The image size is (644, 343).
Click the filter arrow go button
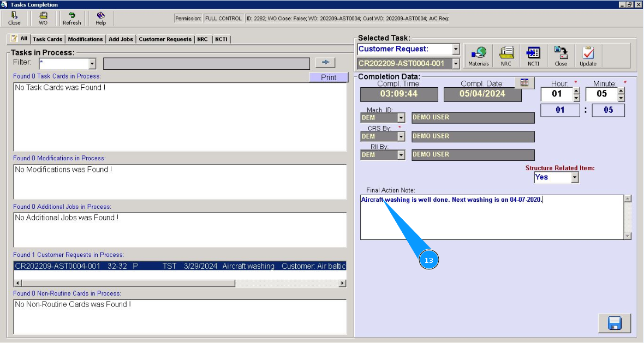pyautogui.click(x=325, y=62)
